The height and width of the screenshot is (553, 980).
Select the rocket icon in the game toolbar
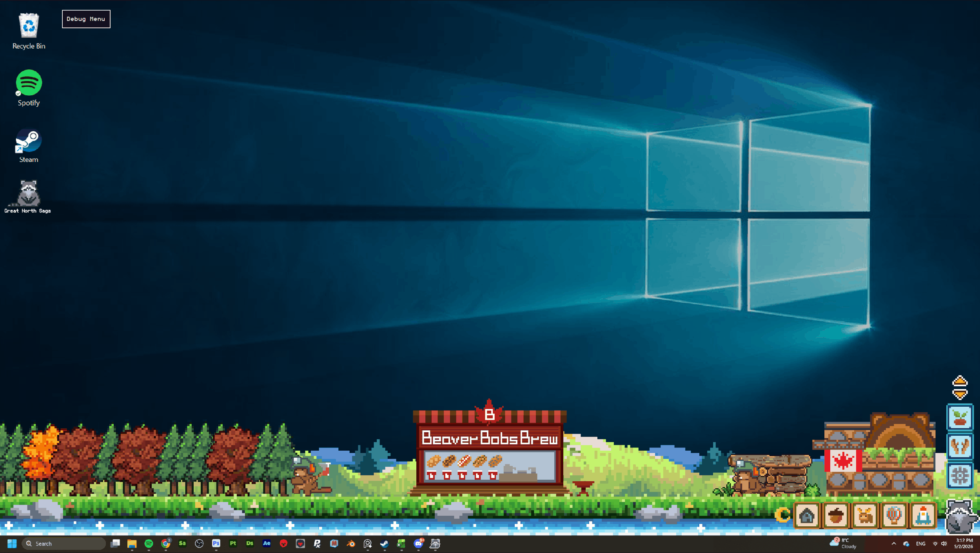[x=923, y=515]
